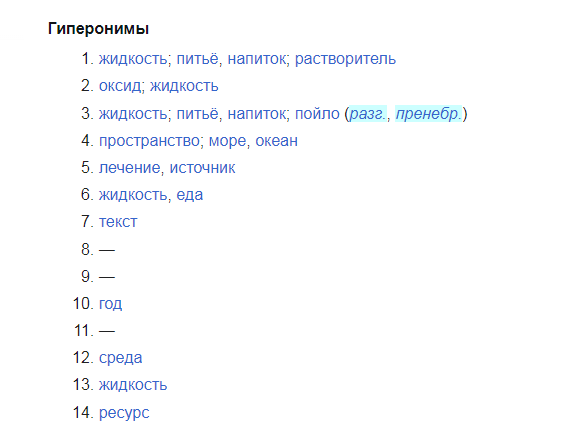The width and height of the screenshot is (578, 429).
Task: Open the 'источник' link
Action: [202, 168]
